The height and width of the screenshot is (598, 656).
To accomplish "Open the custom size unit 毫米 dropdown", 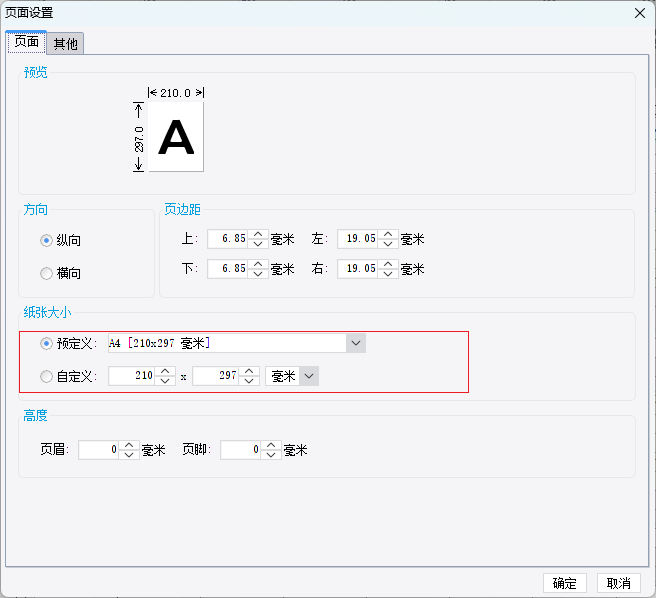I will [x=309, y=376].
